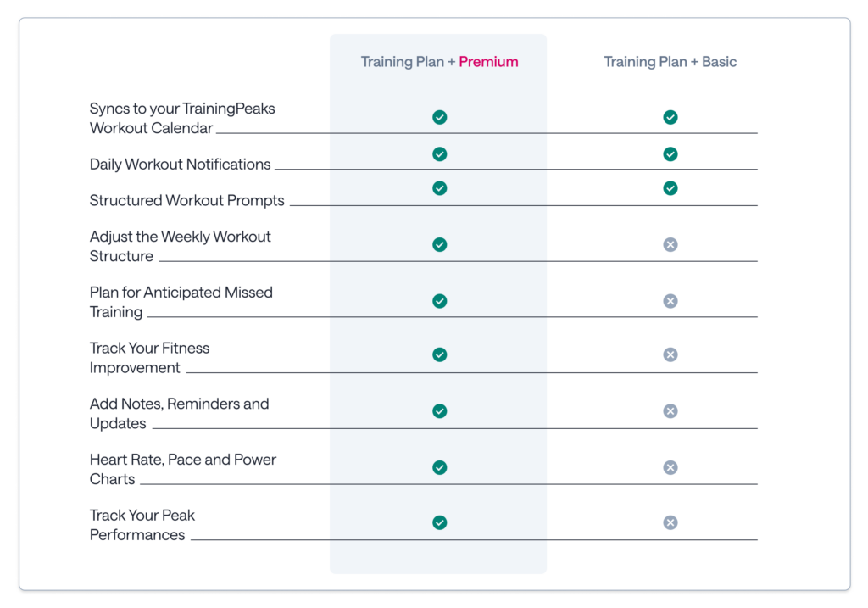Click Basic X icon for Adjust Weekly Workout Structure

coord(670,245)
